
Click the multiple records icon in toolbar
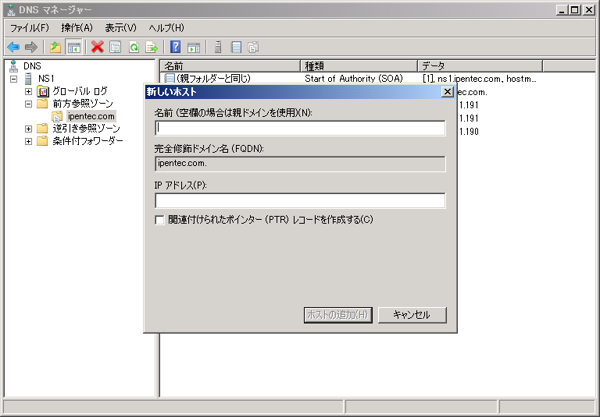click(x=253, y=47)
